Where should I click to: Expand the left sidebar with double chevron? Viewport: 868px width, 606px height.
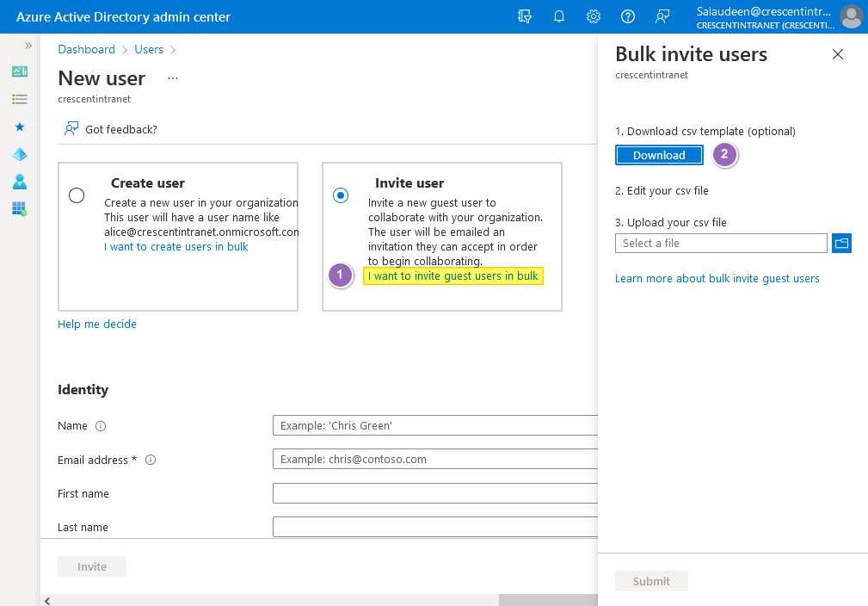pos(28,46)
